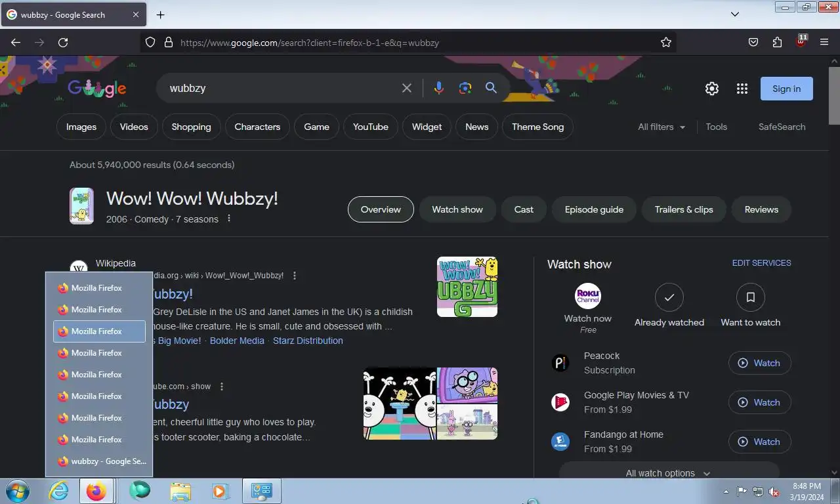Select the News filter chip

coord(476,127)
